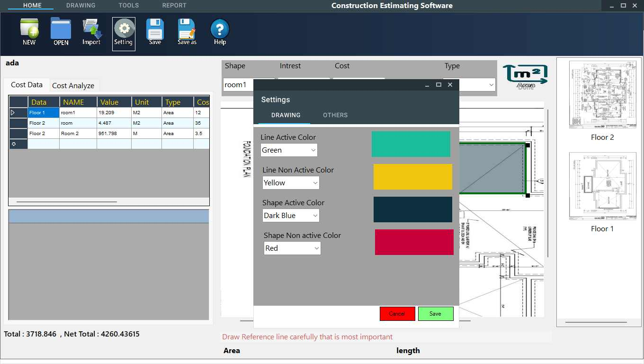Click the m² Area measurement icon
644x364 pixels.
pyautogui.click(x=526, y=76)
